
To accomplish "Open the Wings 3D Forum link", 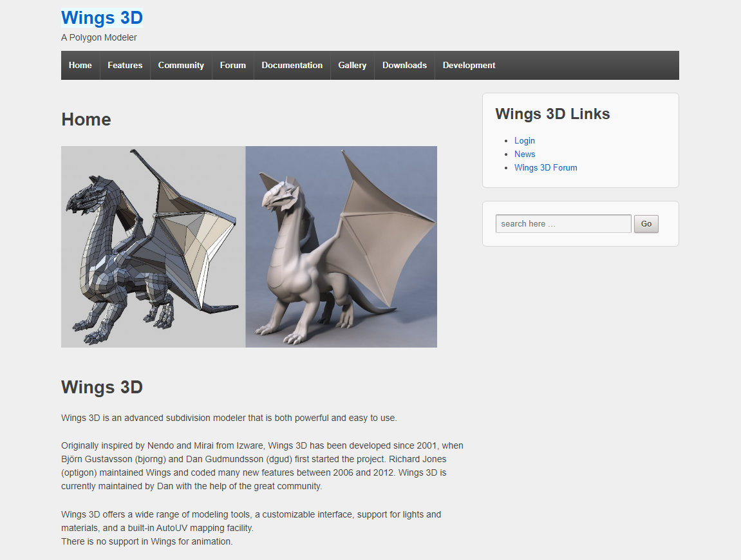I will pyautogui.click(x=545, y=167).
